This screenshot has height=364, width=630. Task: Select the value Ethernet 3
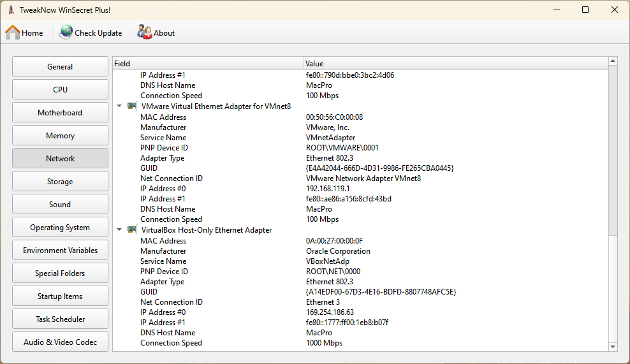point(323,302)
